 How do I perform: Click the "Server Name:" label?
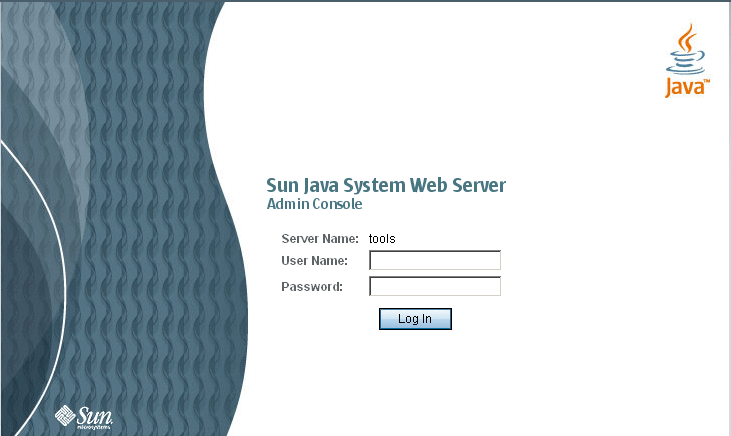(x=320, y=239)
